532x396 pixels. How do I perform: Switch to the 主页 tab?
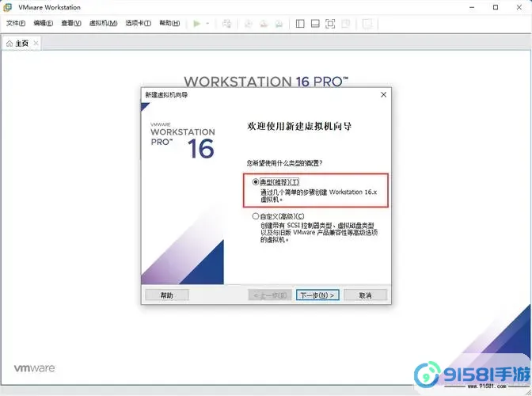[21, 44]
